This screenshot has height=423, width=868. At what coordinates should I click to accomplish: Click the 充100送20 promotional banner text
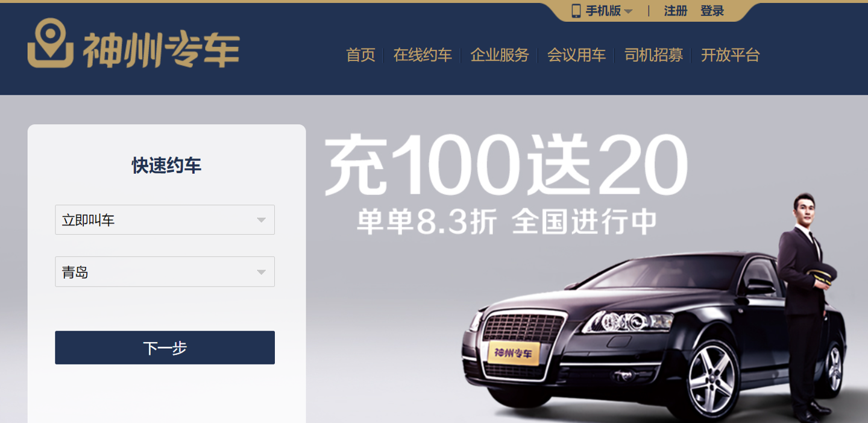(x=506, y=165)
